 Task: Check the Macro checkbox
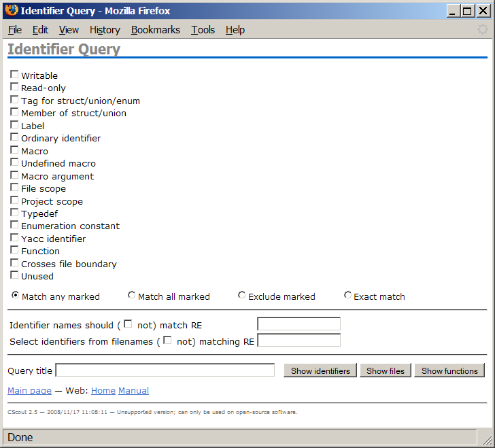pos(14,150)
